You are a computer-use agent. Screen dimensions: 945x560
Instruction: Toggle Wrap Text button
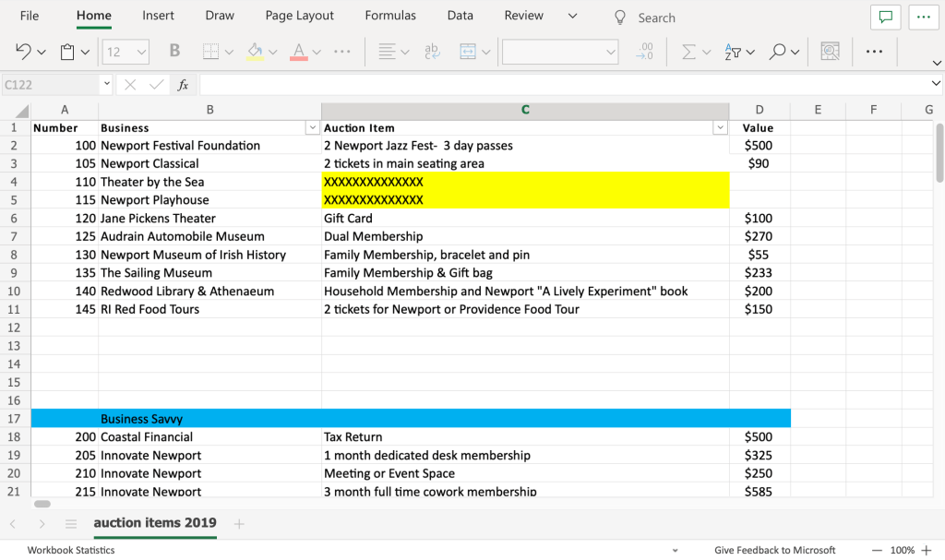coord(432,53)
